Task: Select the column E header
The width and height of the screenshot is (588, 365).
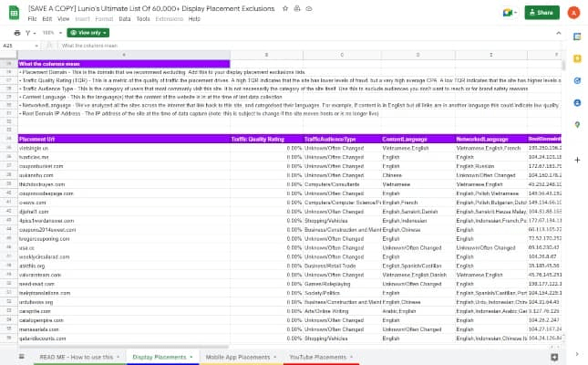Action: tap(490, 55)
